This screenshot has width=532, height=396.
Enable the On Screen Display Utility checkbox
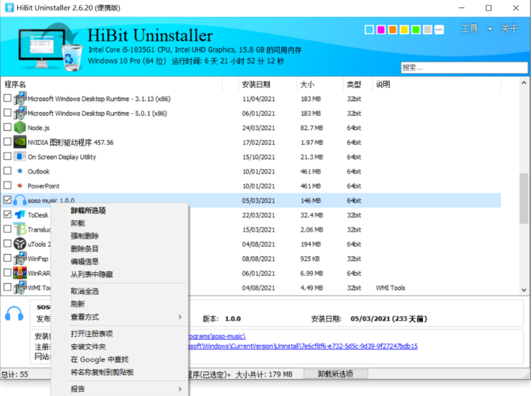(8, 157)
